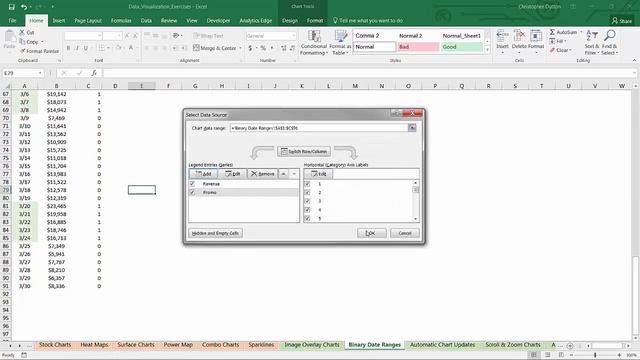
Task: Open the AutoSum dropdown arrow
Action: tap(581, 32)
